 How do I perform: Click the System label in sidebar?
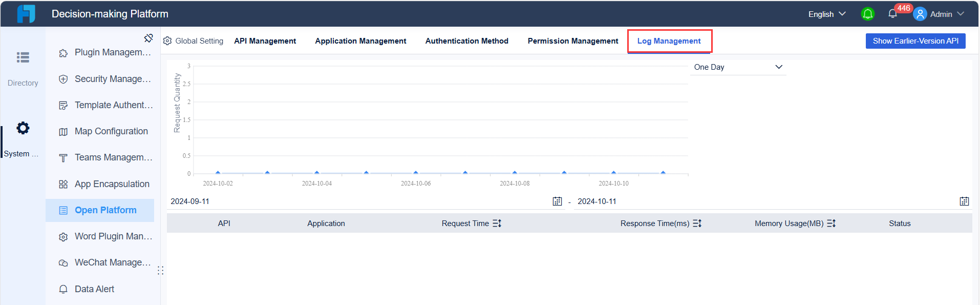click(x=21, y=154)
